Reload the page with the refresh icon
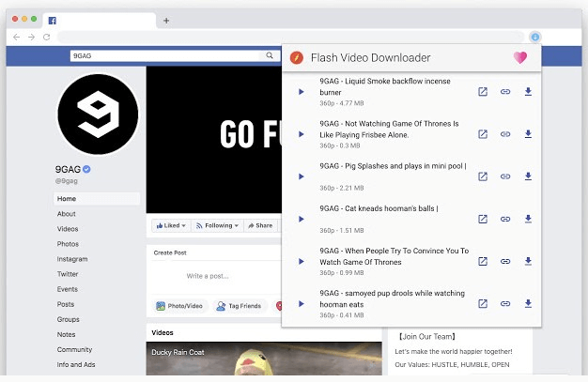Image resolution: width=588 pixels, height=382 pixels. click(47, 37)
